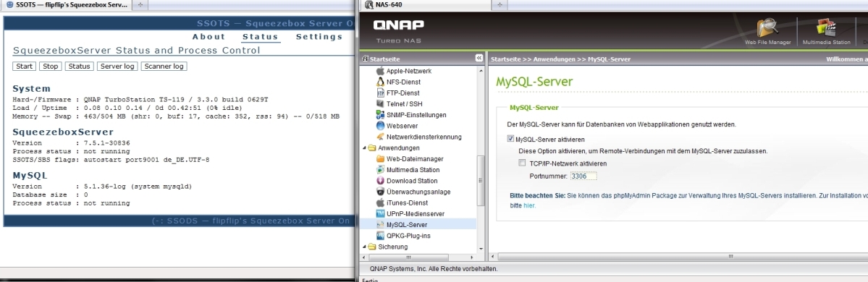Select Webserver in the tree

[402, 126]
